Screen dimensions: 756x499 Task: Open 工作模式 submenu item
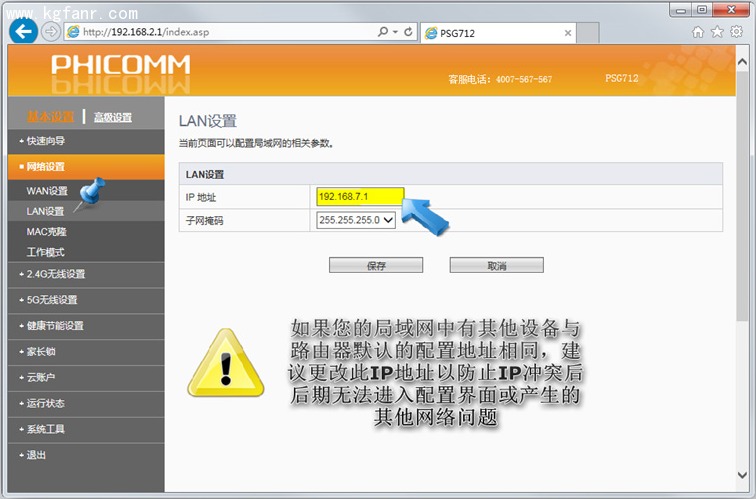point(45,252)
